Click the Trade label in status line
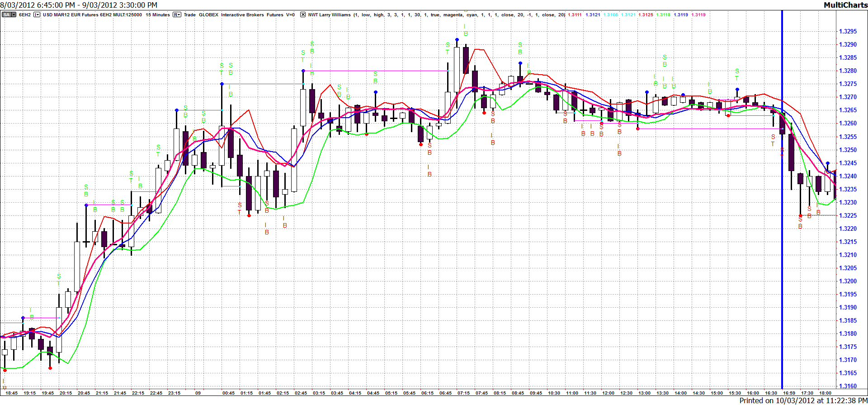 tap(190, 15)
